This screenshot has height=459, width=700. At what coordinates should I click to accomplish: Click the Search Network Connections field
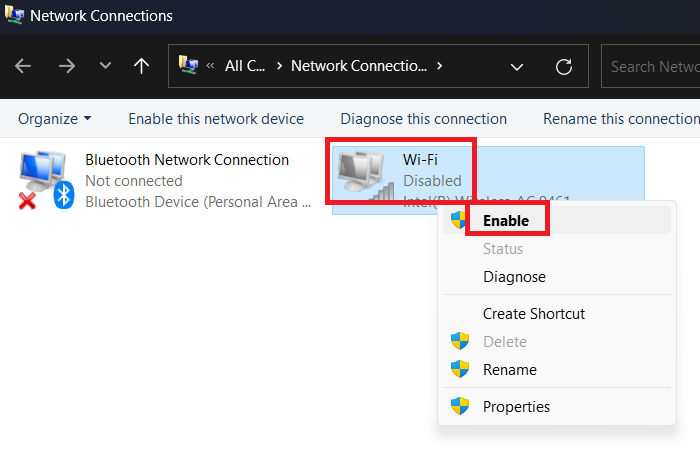(x=652, y=67)
